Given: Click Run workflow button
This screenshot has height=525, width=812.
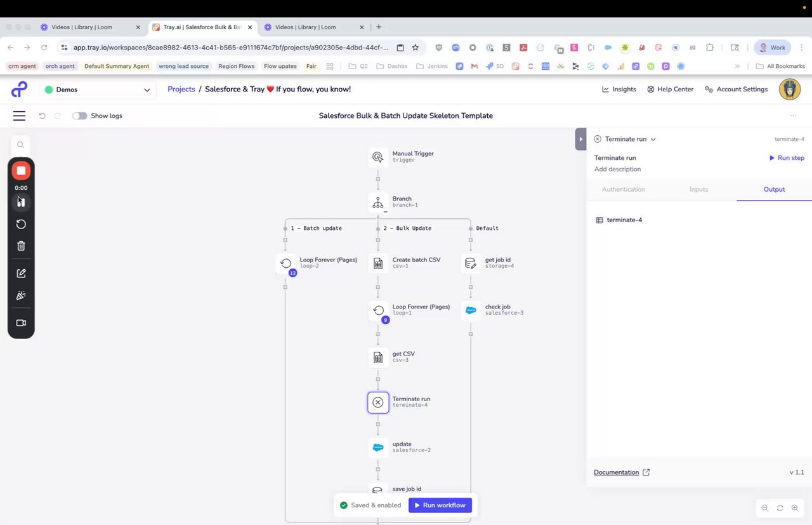Looking at the screenshot, I should pyautogui.click(x=440, y=505).
